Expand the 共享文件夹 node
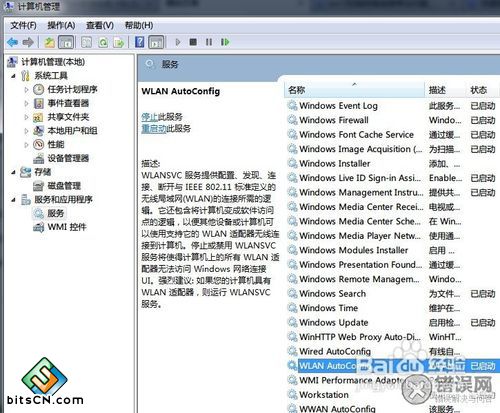Image resolution: width=500 pixels, height=413 pixels. (x=26, y=117)
